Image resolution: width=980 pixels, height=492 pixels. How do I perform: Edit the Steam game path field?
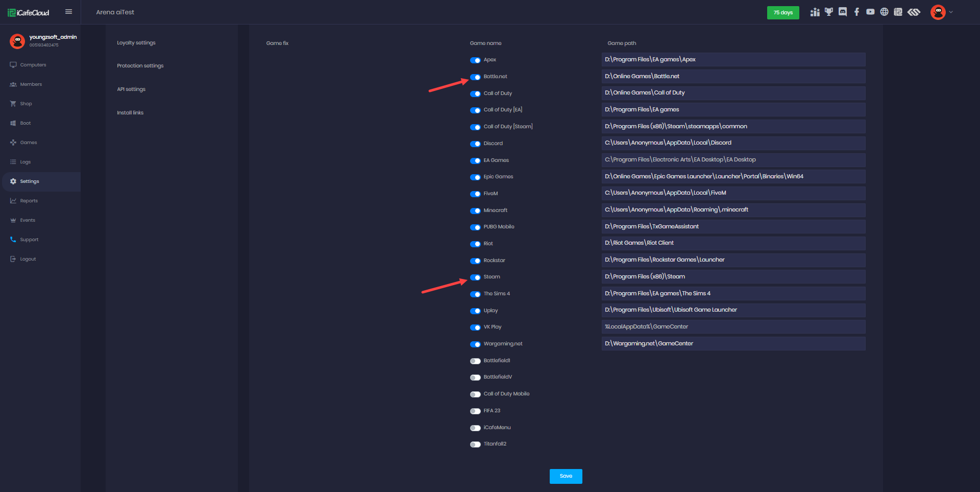pyautogui.click(x=733, y=277)
